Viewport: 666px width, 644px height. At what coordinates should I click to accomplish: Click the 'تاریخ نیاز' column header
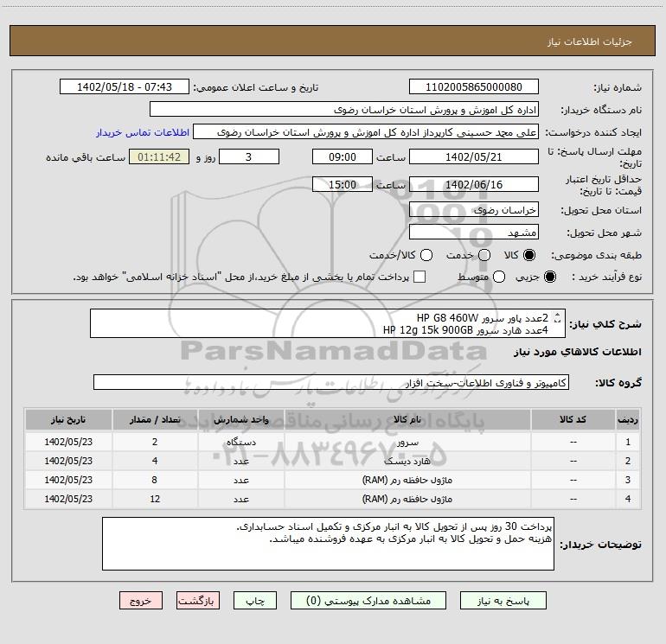[68, 420]
